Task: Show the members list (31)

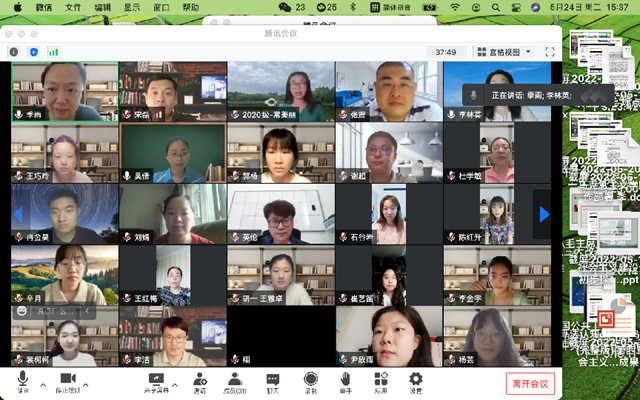Action: 234,381
